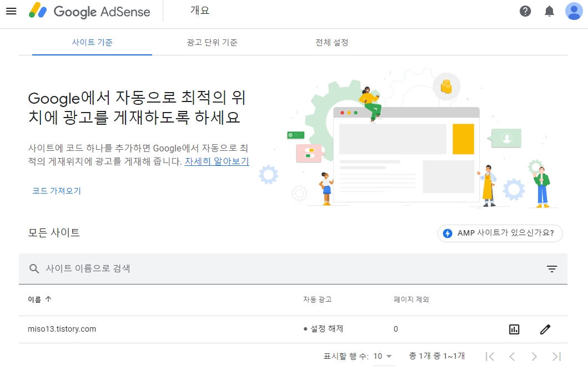This screenshot has height=381, width=588.
Task: Go to the first page of results
Action: tap(489, 356)
